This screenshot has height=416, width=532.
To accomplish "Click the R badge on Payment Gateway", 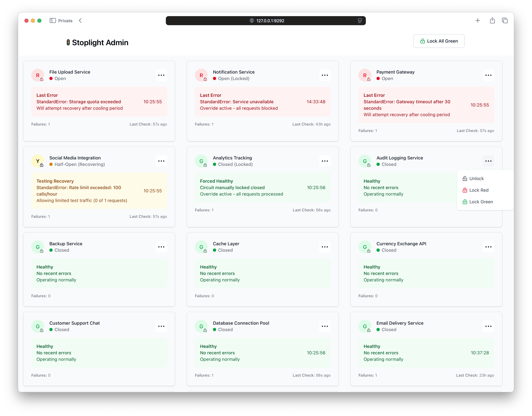I will [x=365, y=75].
